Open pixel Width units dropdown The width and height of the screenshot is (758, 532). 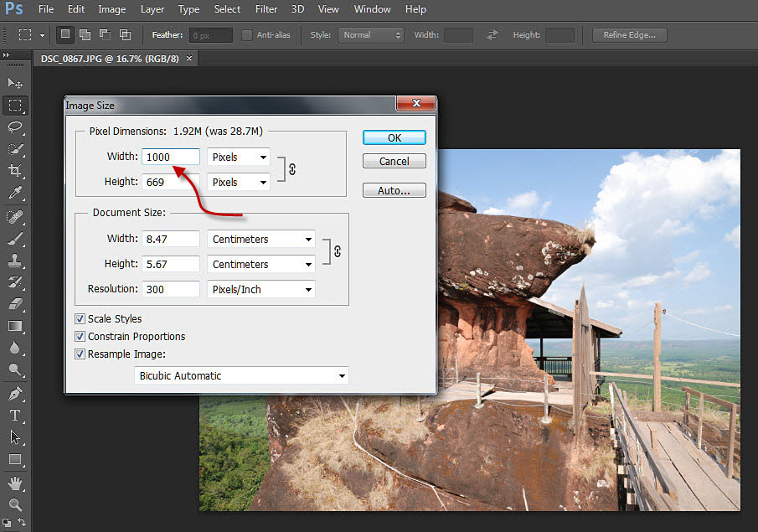click(x=239, y=158)
